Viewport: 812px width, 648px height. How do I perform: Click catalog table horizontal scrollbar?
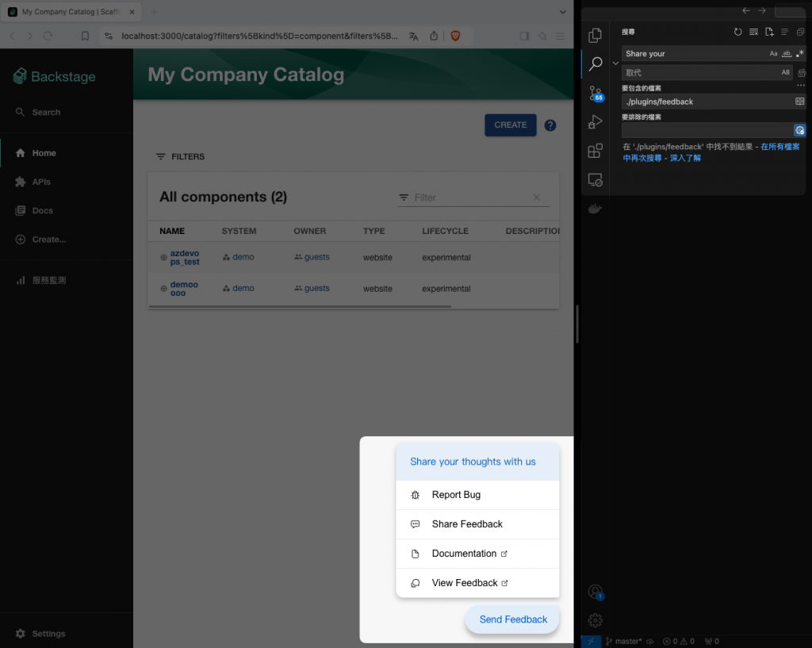point(300,307)
